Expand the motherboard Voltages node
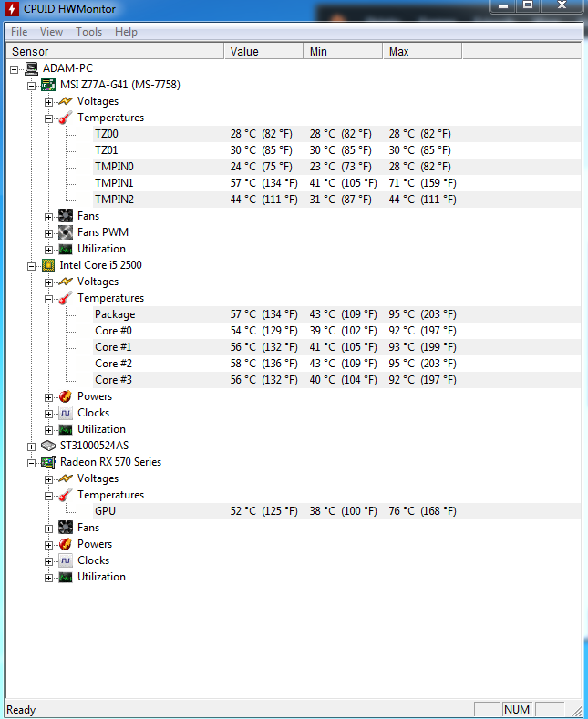 pyautogui.click(x=48, y=102)
